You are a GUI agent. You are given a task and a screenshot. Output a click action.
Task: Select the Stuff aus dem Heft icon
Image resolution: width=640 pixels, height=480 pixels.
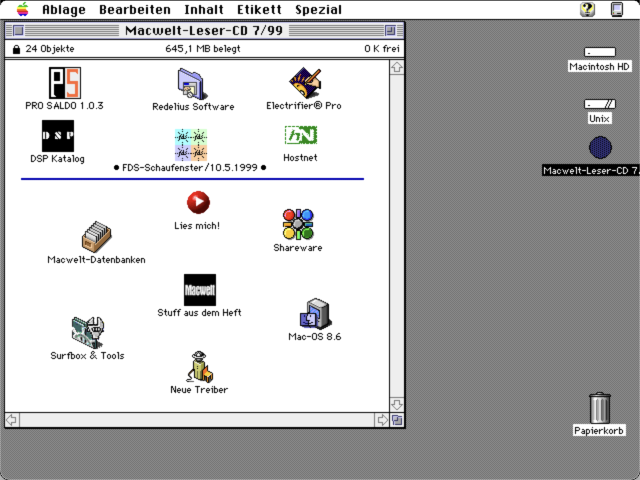pos(200,290)
